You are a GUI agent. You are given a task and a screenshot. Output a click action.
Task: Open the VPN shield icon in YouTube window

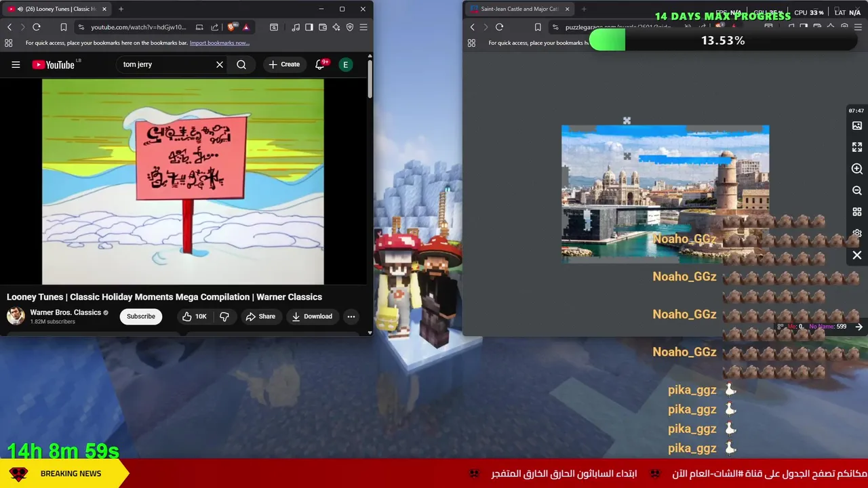coord(350,27)
